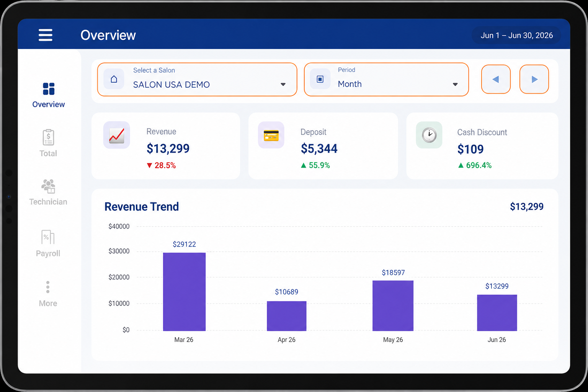Click the $0 axis label

click(126, 330)
